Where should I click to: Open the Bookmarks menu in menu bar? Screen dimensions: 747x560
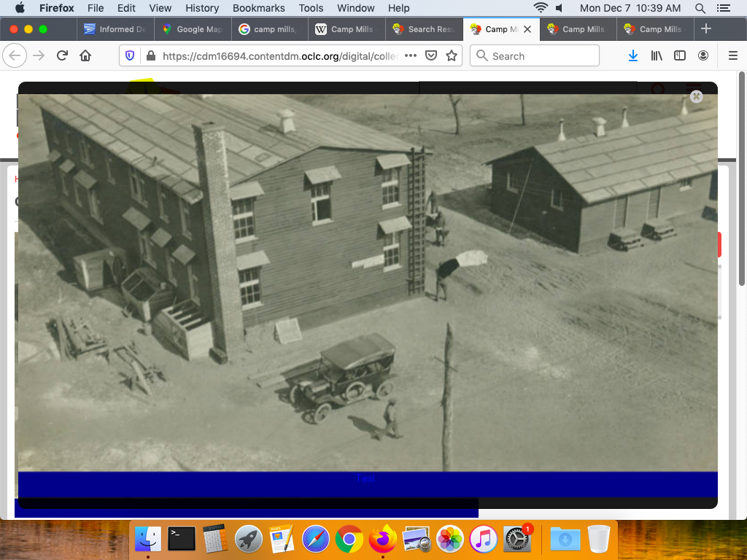(x=258, y=8)
